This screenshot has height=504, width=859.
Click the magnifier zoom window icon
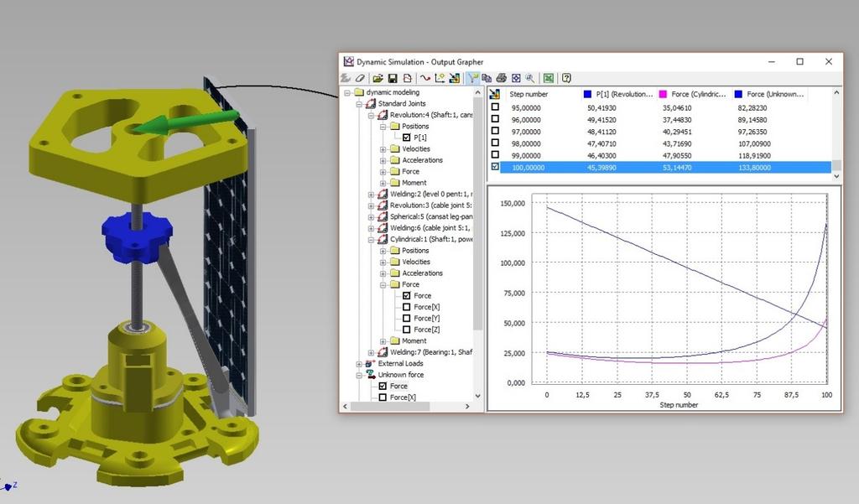point(530,78)
